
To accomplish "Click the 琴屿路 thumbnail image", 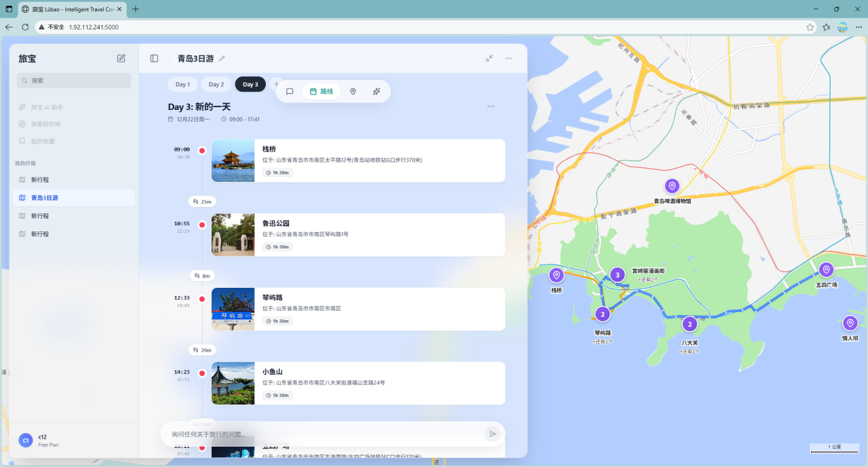I will (x=233, y=309).
